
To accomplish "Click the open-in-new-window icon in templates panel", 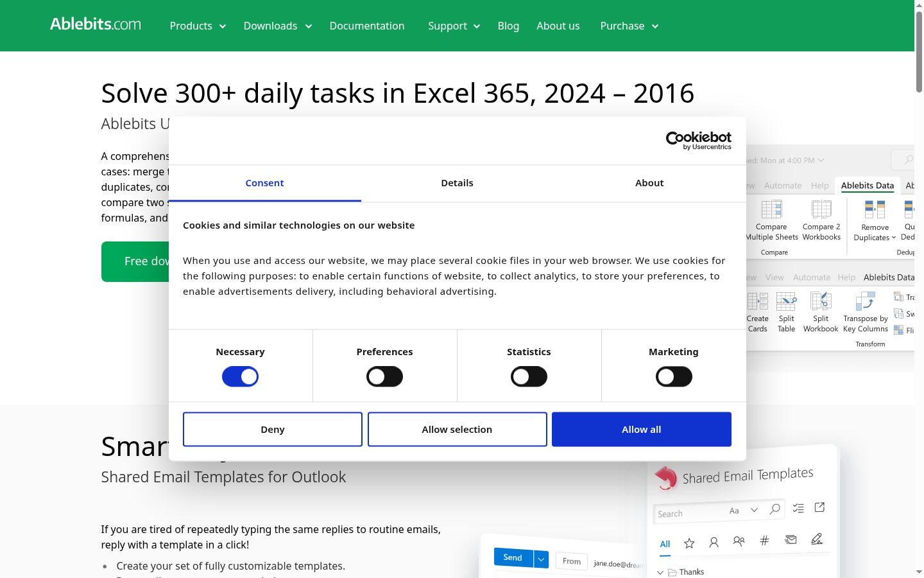I will pos(819,507).
